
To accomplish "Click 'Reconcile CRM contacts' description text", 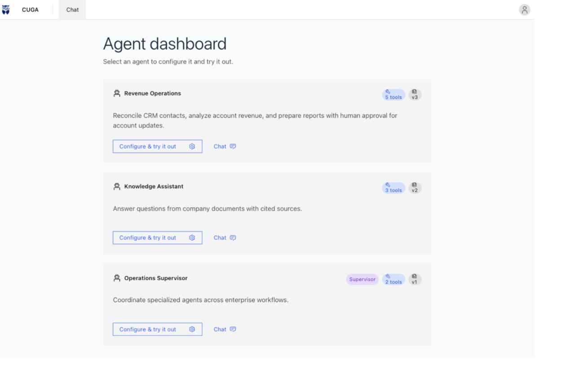I will point(255,120).
